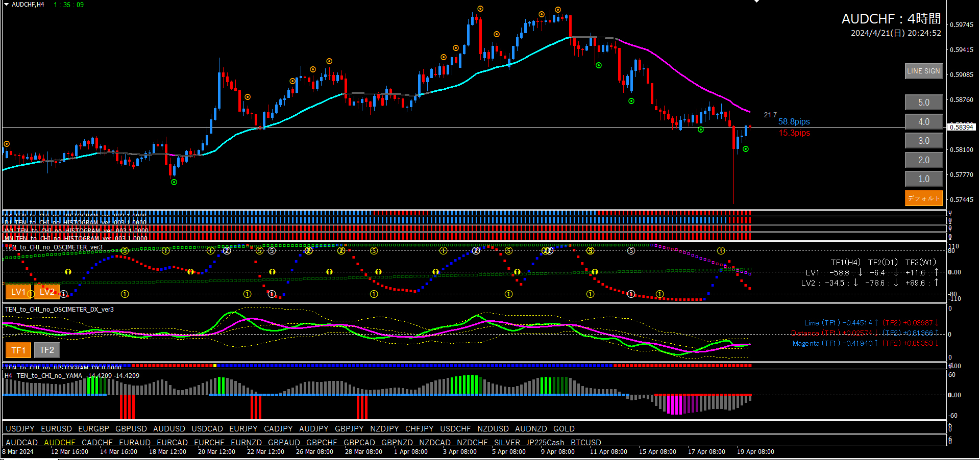Switch chart to AUDCAD
Viewport: 980px width, 460px height.
point(21,443)
